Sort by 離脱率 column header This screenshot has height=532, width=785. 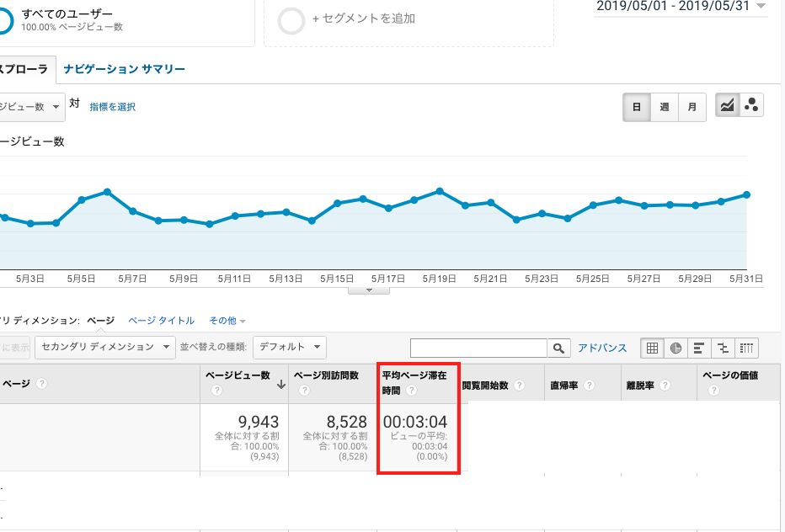point(640,385)
